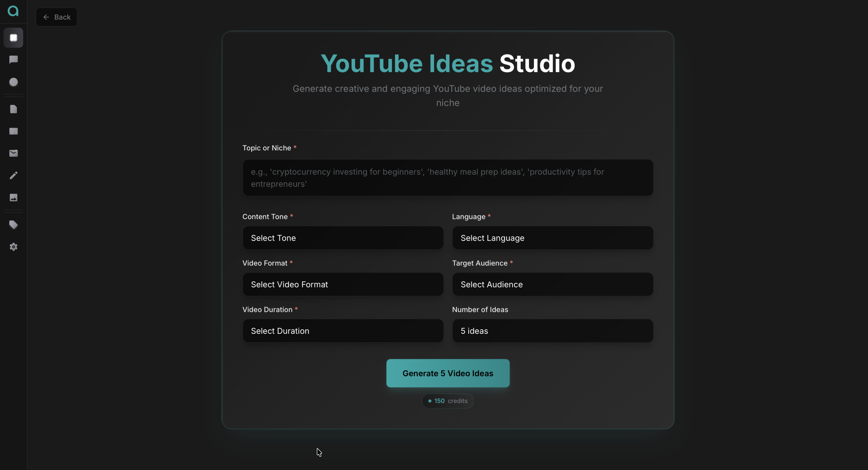868x470 pixels.
Task: Open the chat tool from the sidebar
Action: (x=14, y=60)
